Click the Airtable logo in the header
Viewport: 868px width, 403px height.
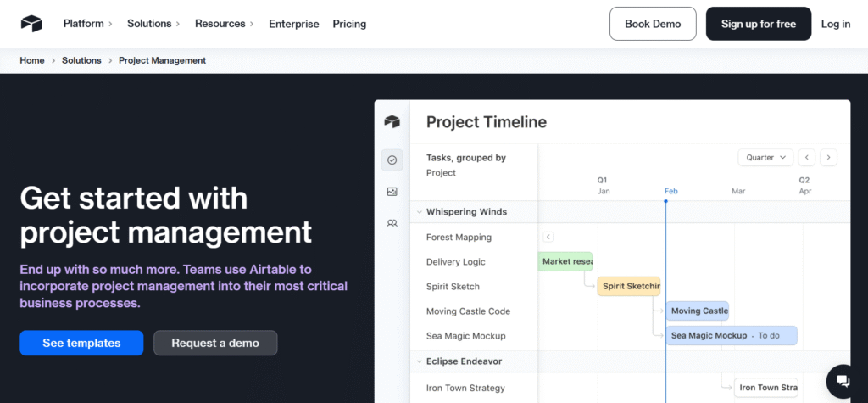point(31,24)
